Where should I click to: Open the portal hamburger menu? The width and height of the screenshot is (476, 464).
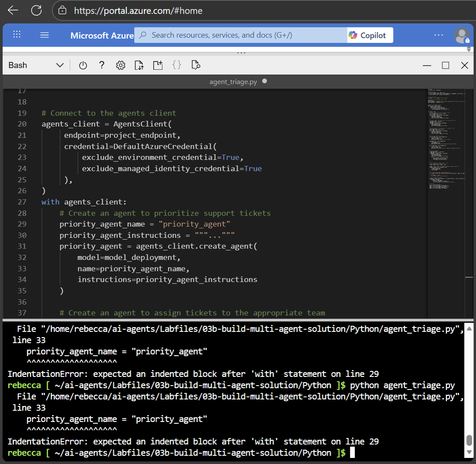(x=44, y=35)
